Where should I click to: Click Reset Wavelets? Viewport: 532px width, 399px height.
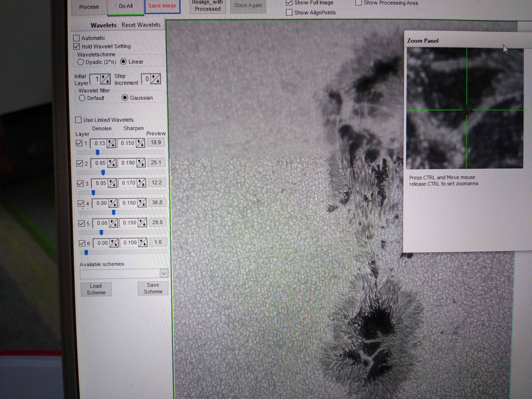pos(141,25)
